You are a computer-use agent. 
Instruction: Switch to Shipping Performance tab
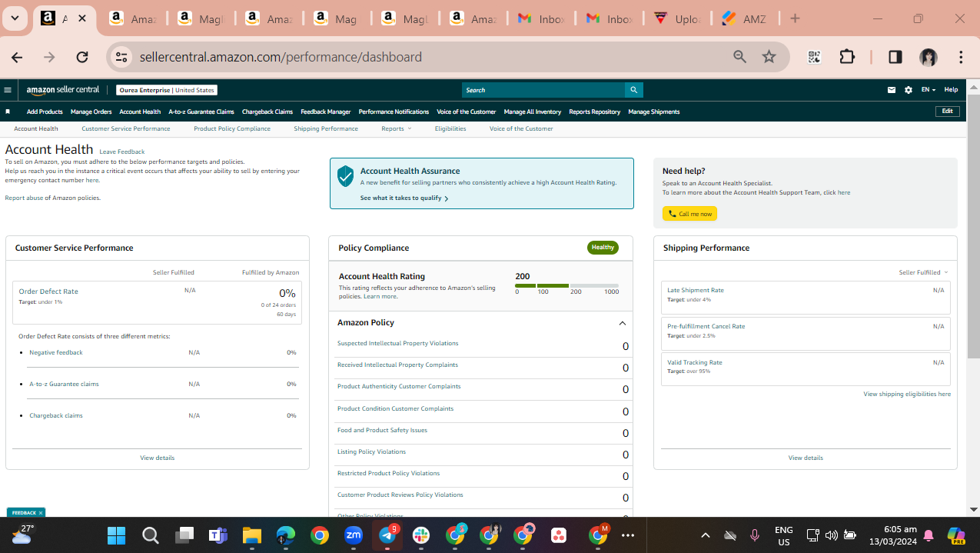tap(326, 128)
